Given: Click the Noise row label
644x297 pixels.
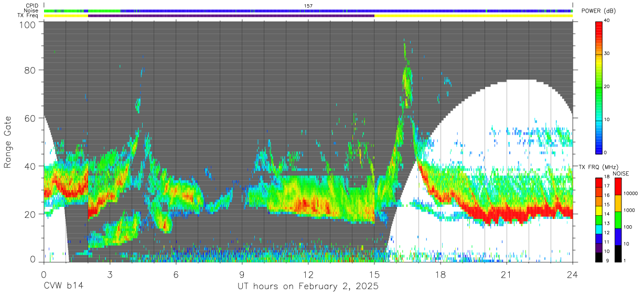Looking at the screenshot, I should (31, 10).
